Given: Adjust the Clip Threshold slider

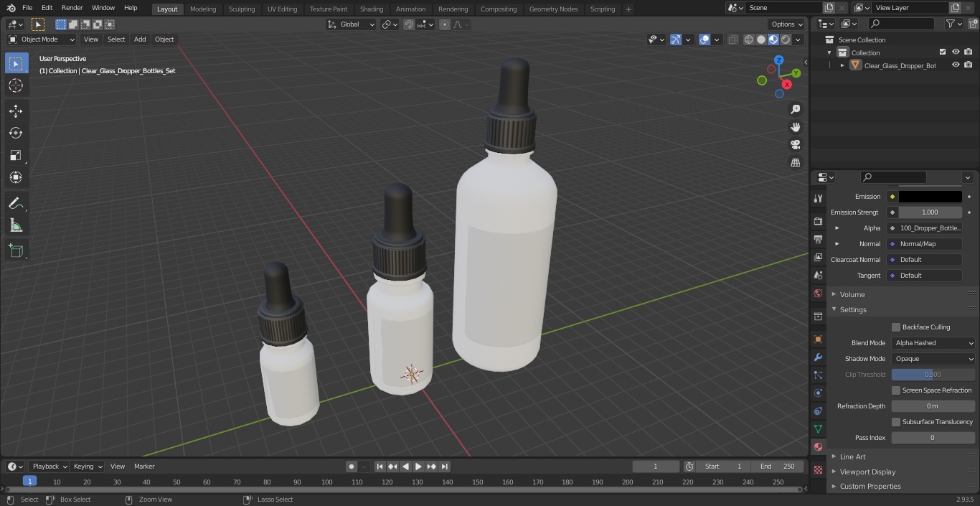Looking at the screenshot, I should [x=933, y=375].
